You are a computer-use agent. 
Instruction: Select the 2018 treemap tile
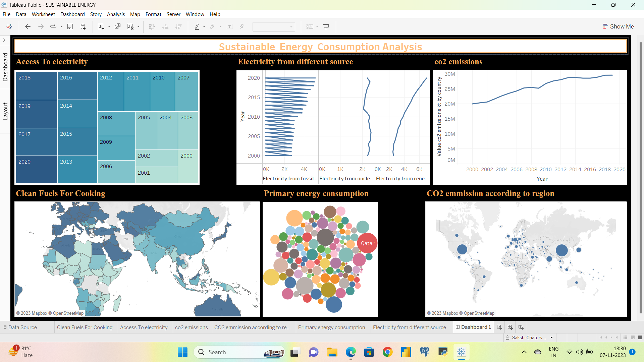[37, 86]
